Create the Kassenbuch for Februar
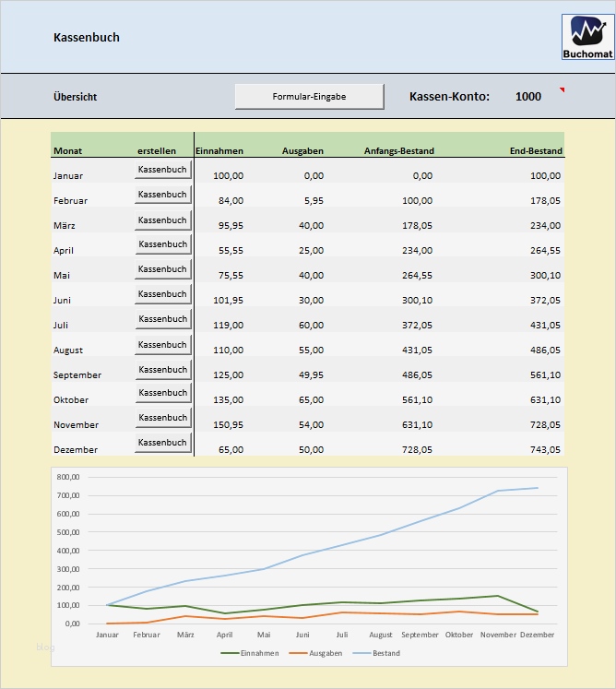The image size is (616, 689). click(x=162, y=195)
